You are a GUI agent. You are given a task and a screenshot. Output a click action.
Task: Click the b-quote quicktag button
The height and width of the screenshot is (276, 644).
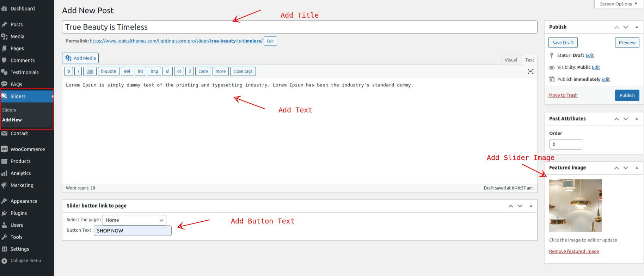pos(109,71)
